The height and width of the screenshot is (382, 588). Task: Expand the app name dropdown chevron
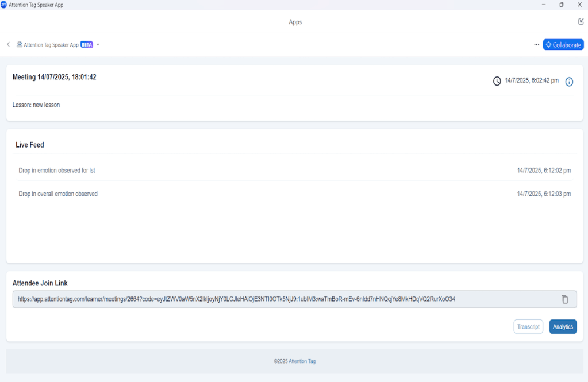98,44
